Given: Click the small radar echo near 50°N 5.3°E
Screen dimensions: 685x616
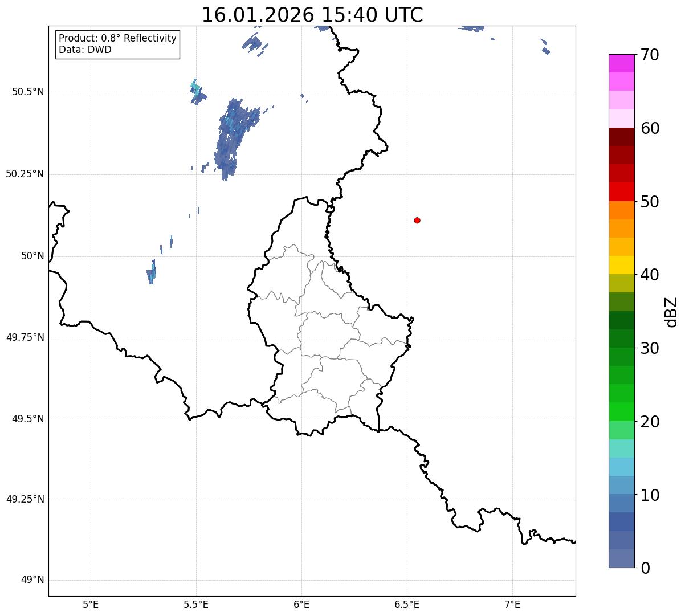Looking at the screenshot, I should click(152, 272).
